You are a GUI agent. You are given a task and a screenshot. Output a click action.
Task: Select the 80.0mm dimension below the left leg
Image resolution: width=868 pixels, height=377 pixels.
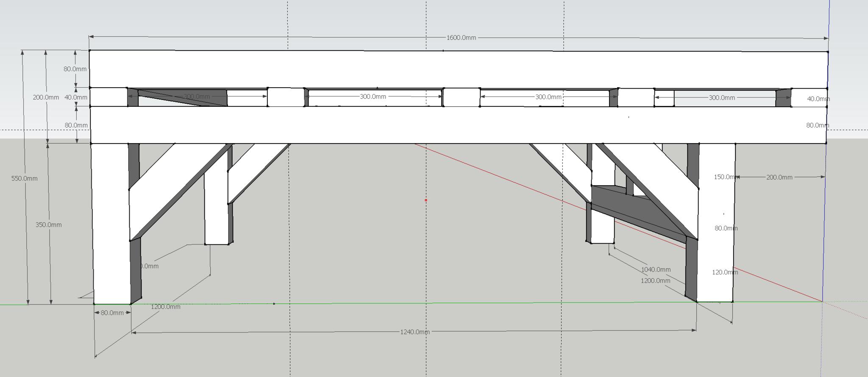(x=112, y=313)
